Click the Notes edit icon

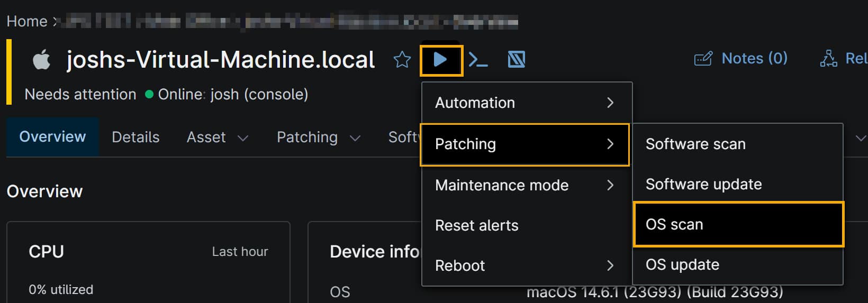[x=703, y=59]
